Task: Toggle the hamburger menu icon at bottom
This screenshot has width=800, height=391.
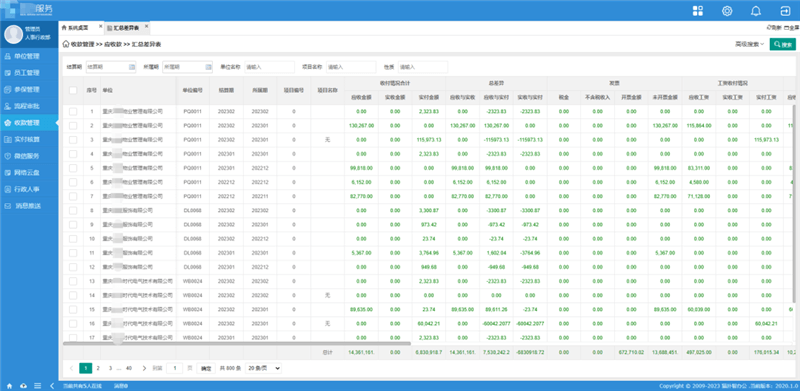Action: point(37,386)
